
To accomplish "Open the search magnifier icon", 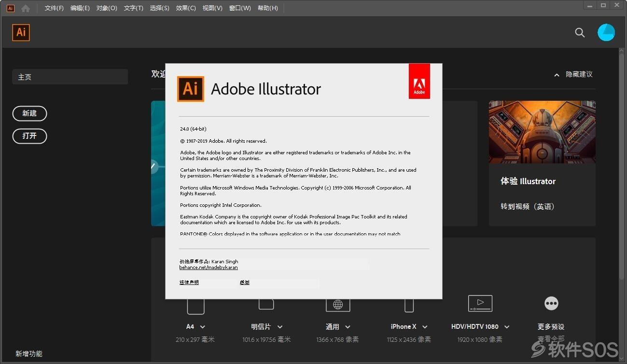I will click(x=580, y=33).
